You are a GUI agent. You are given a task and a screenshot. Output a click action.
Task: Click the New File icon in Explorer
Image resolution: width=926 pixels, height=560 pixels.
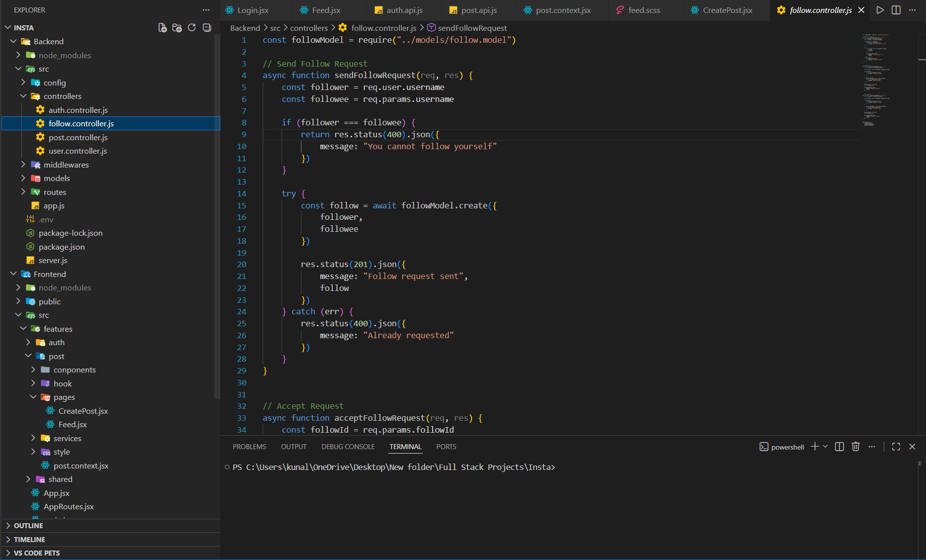pos(162,28)
